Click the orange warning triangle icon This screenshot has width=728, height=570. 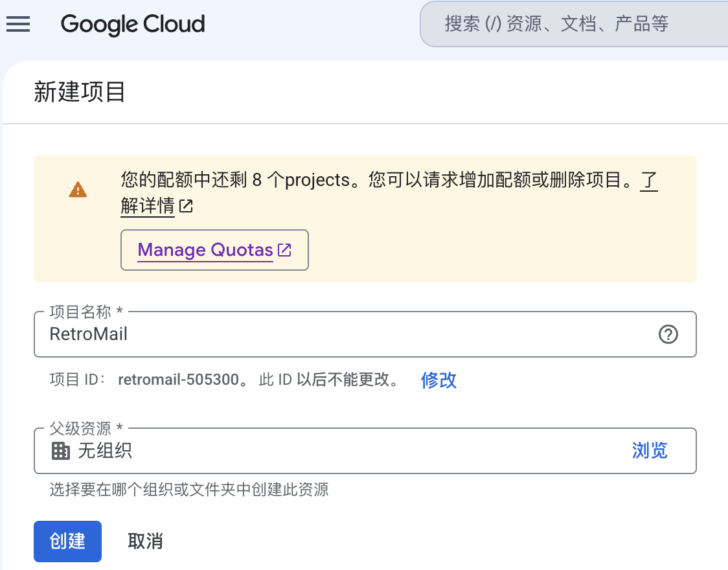[78, 189]
